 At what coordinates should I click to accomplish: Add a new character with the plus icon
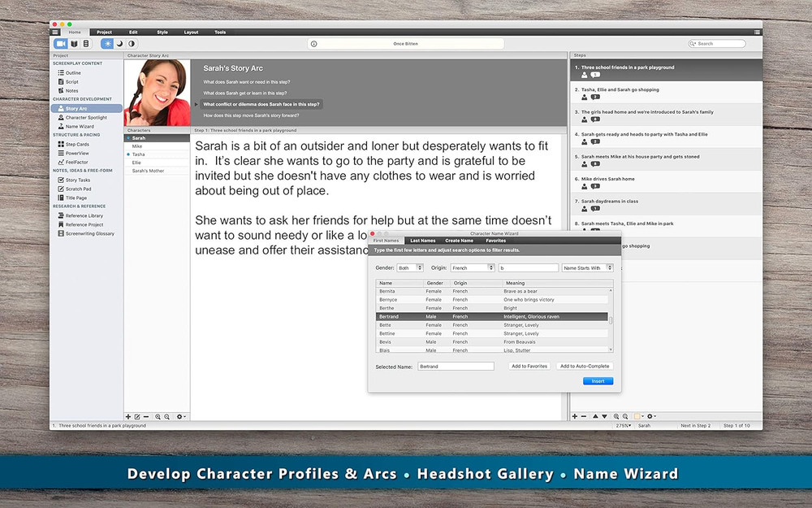click(x=128, y=416)
